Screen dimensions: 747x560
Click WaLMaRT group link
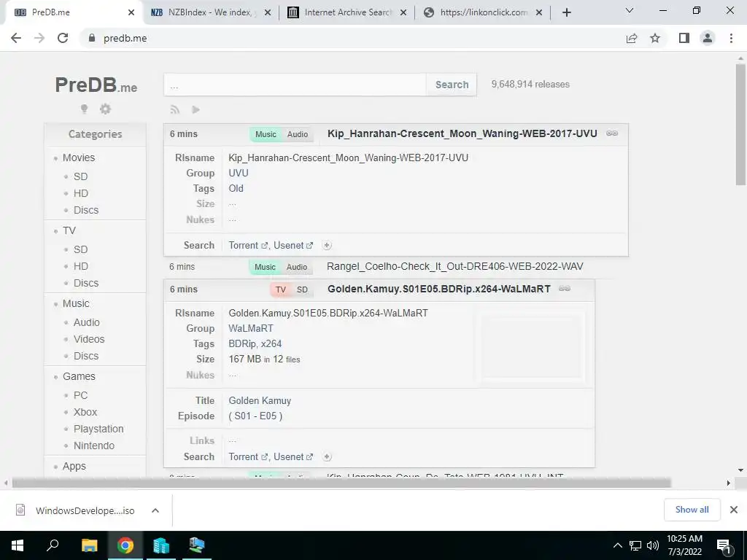coord(251,328)
